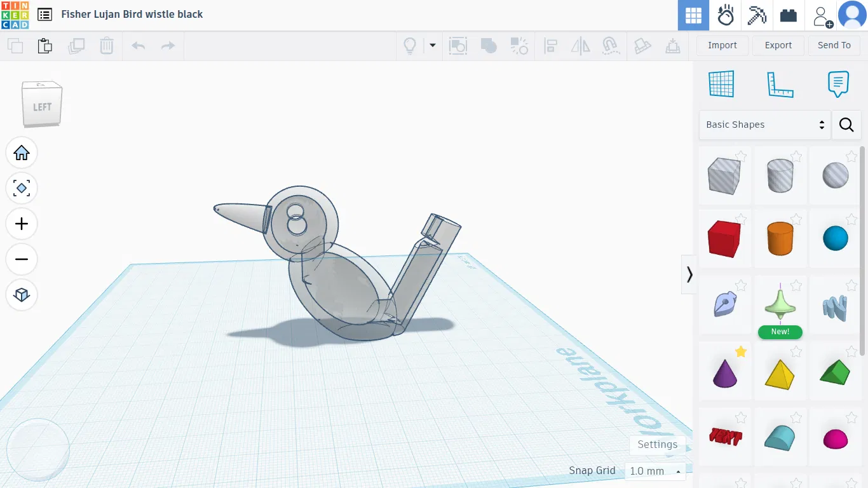Collapse the shapes panel arrow
868x488 pixels.
pyautogui.click(x=689, y=274)
